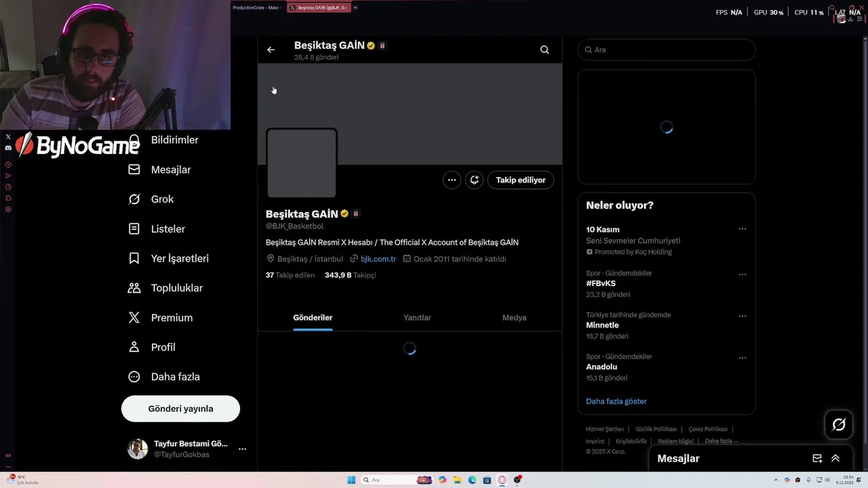Screen dimensions: 868x488
Task: Open Mesajlar envelope icon in sidebar
Action: (x=134, y=169)
